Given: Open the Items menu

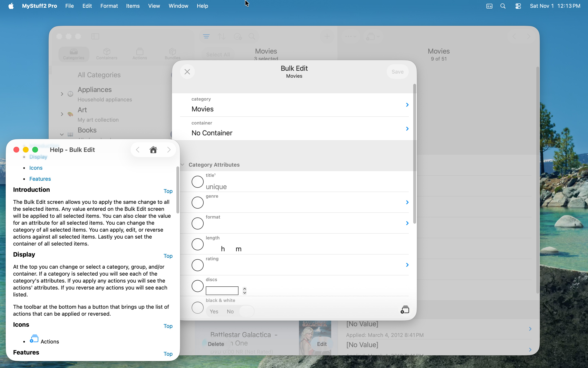Looking at the screenshot, I should (x=133, y=6).
